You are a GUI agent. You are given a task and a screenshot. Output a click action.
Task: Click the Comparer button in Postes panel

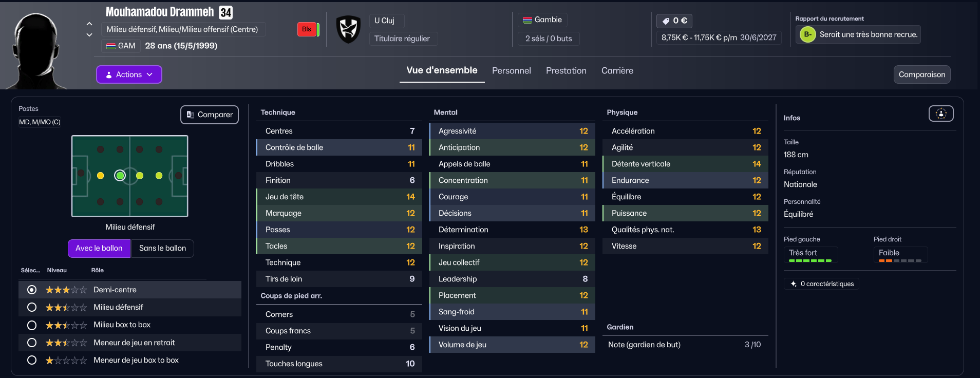(210, 115)
